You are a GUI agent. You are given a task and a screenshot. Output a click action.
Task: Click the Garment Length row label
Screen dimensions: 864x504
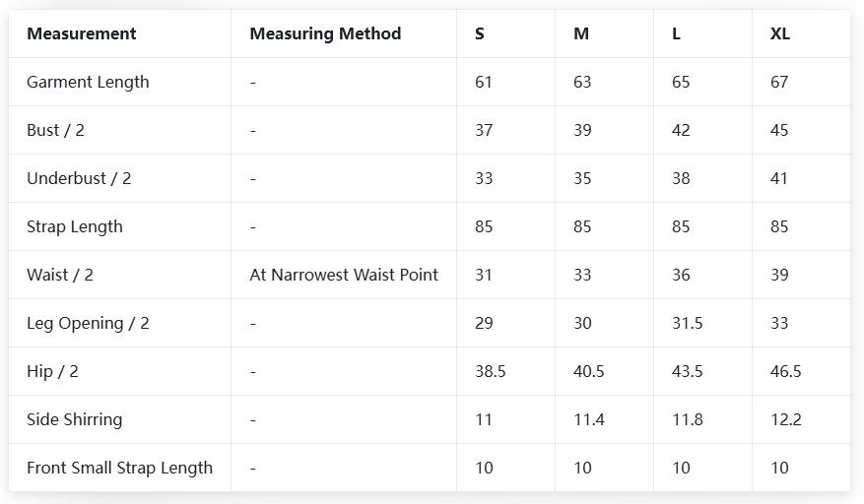pos(88,82)
